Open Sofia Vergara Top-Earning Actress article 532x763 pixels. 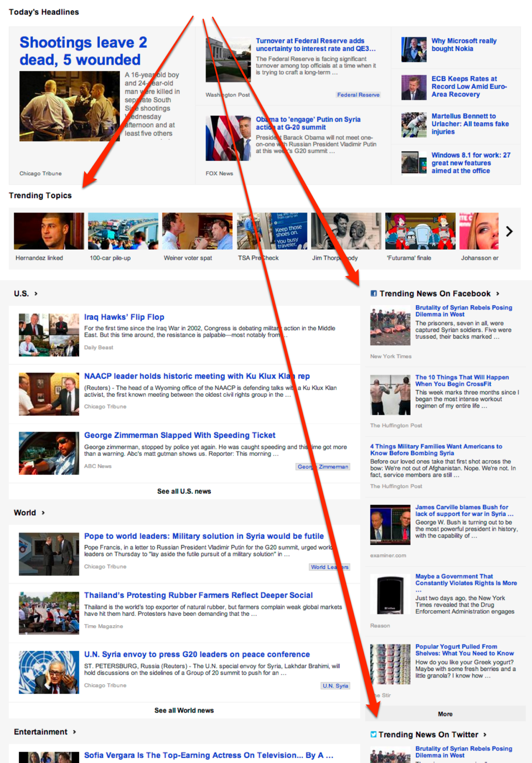(x=208, y=755)
